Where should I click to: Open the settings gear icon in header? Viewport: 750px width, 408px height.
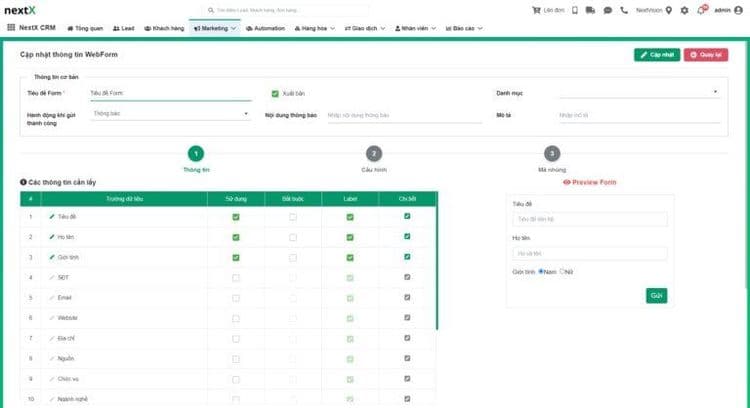(x=684, y=10)
